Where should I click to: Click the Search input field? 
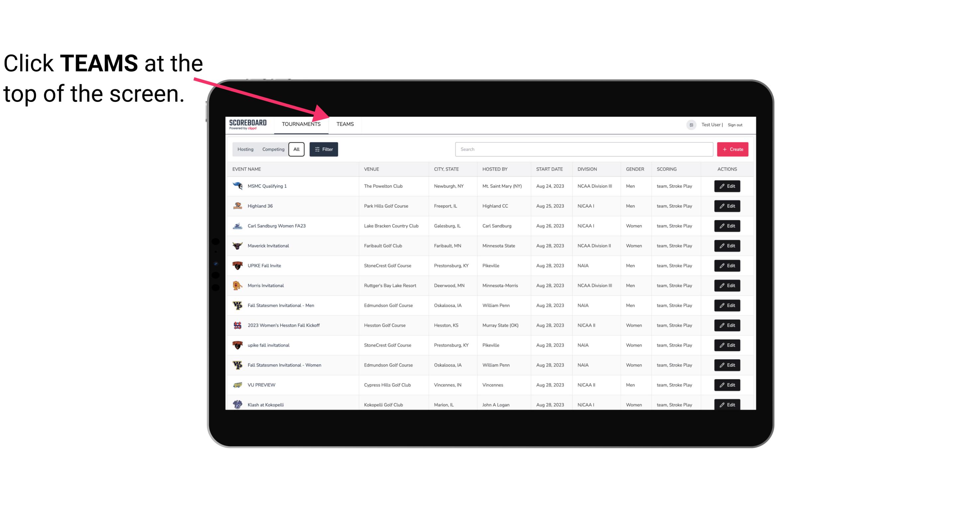click(583, 149)
